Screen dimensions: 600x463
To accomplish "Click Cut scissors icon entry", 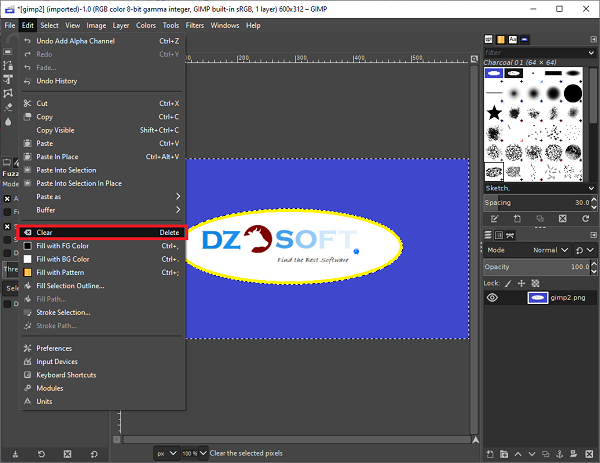I will coord(27,103).
